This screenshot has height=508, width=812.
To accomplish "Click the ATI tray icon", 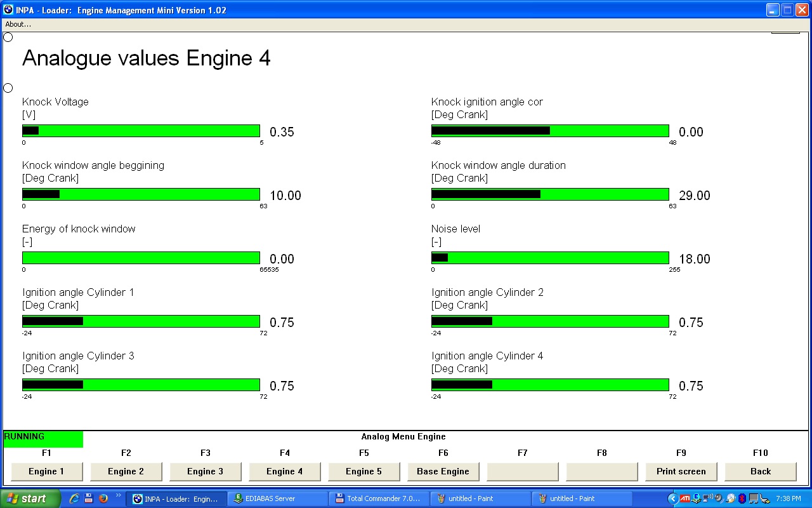I will coord(684,498).
